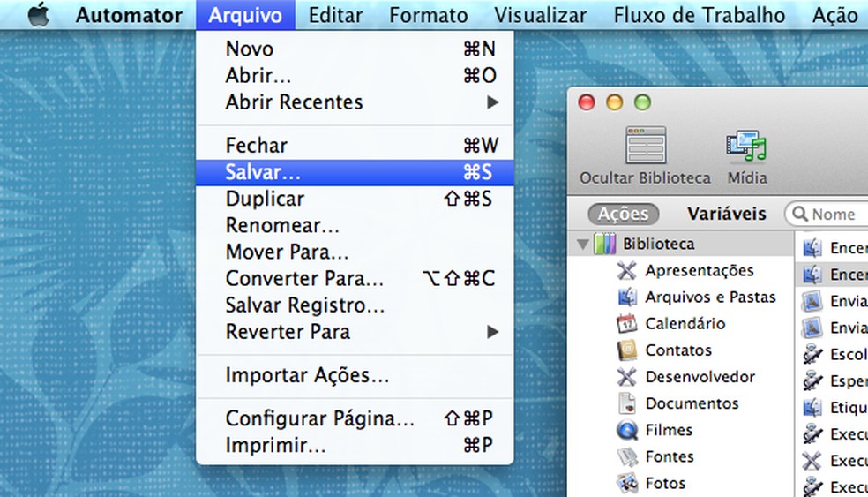Click the Apresentações category icon
The height and width of the screenshot is (497, 868).
tap(626, 270)
